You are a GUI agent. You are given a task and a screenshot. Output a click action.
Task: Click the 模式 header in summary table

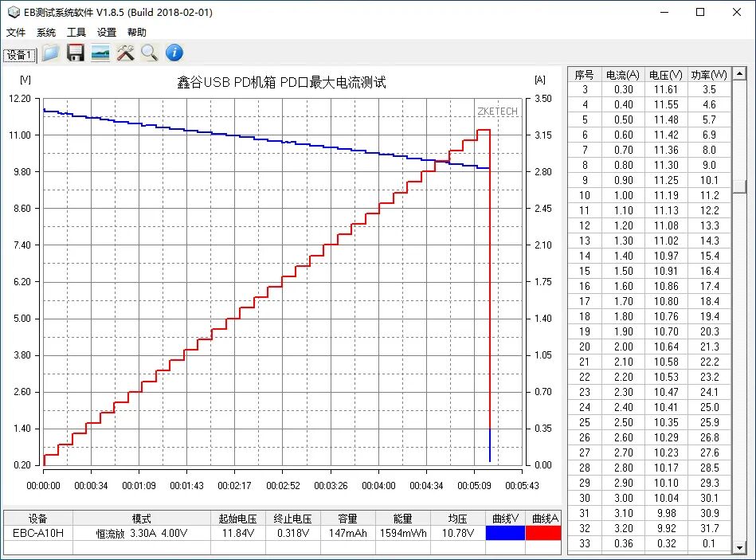142,519
